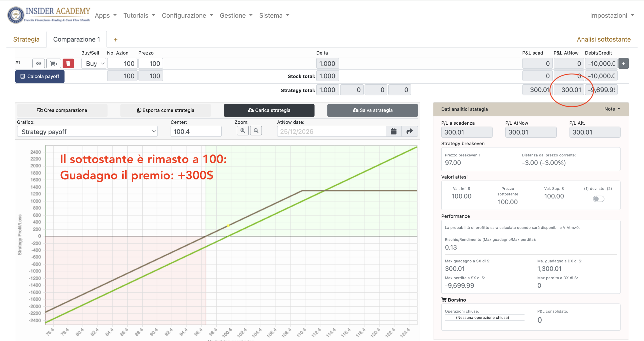Open the Grafico Strategy payoff dropdown
644x341 pixels.
click(x=87, y=132)
